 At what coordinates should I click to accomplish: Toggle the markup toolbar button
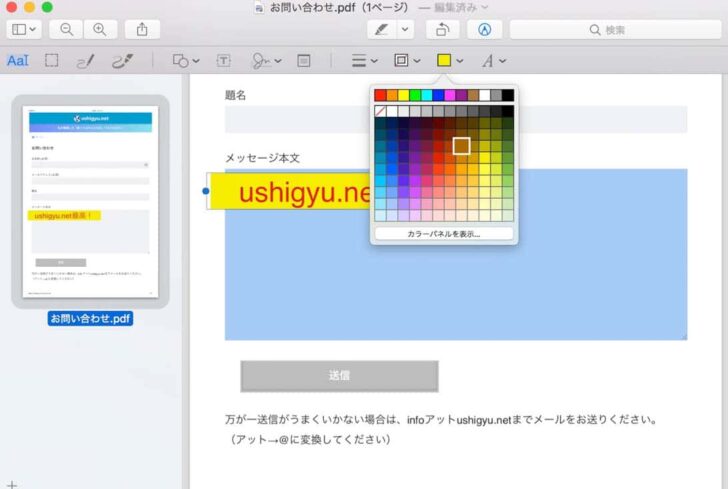tap(484, 30)
